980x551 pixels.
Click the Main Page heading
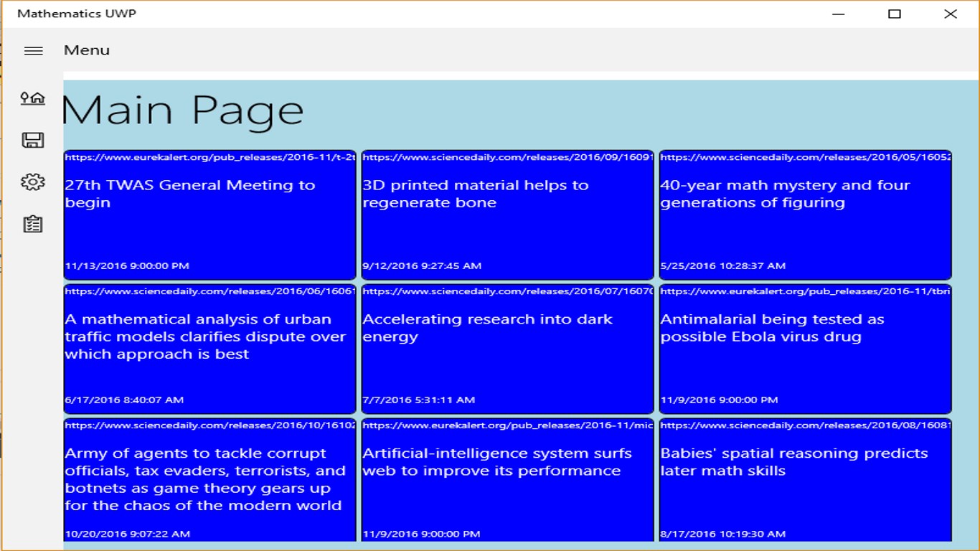(x=184, y=110)
